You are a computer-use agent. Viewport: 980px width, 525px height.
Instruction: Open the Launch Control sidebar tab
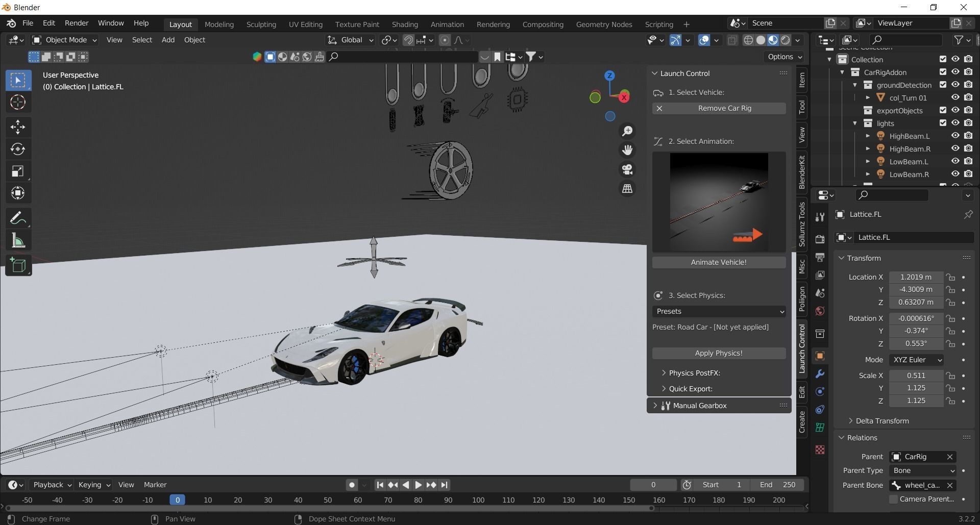coord(802,348)
